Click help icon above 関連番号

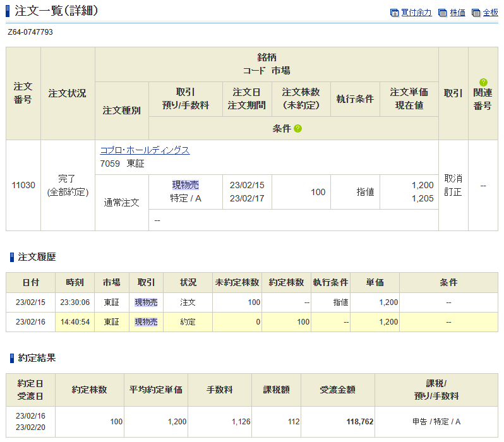tap(483, 82)
